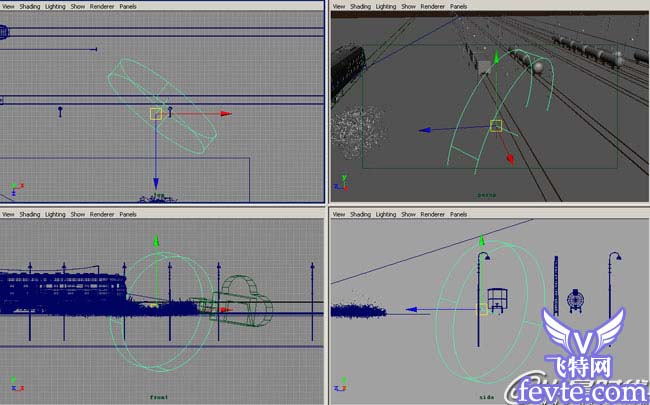Select the train wireframe in front viewport
The height and width of the screenshot is (405, 650).
pos(62,292)
